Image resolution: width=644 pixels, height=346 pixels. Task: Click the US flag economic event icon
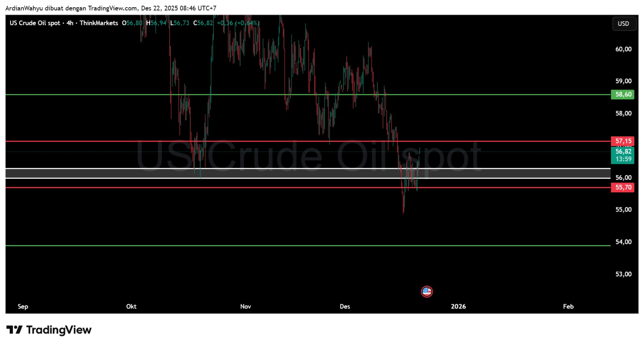click(x=427, y=291)
